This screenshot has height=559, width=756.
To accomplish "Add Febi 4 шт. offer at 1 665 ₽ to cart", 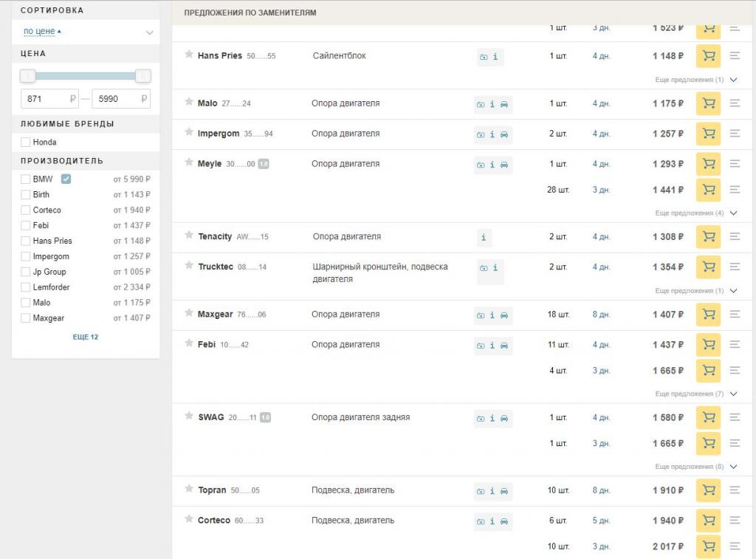I will (x=708, y=371).
